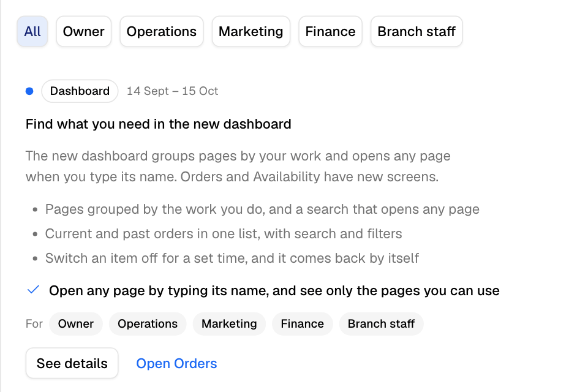
Task: Select the Branch staff filter
Action: [417, 31]
